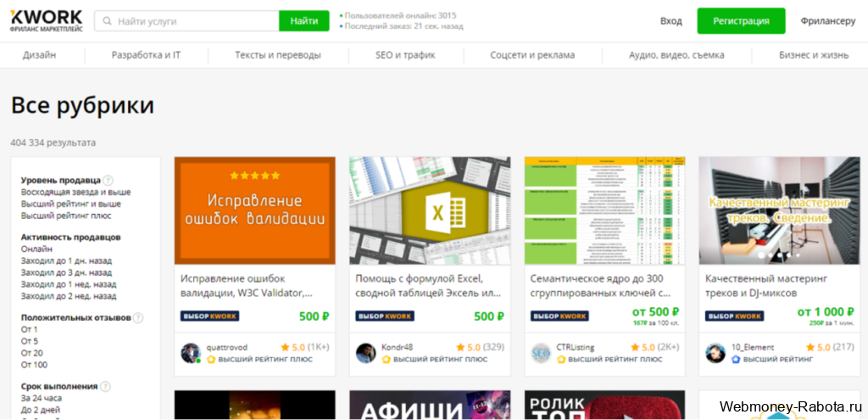
Task: Click the Найти search button
Action: click(x=304, y=21)
